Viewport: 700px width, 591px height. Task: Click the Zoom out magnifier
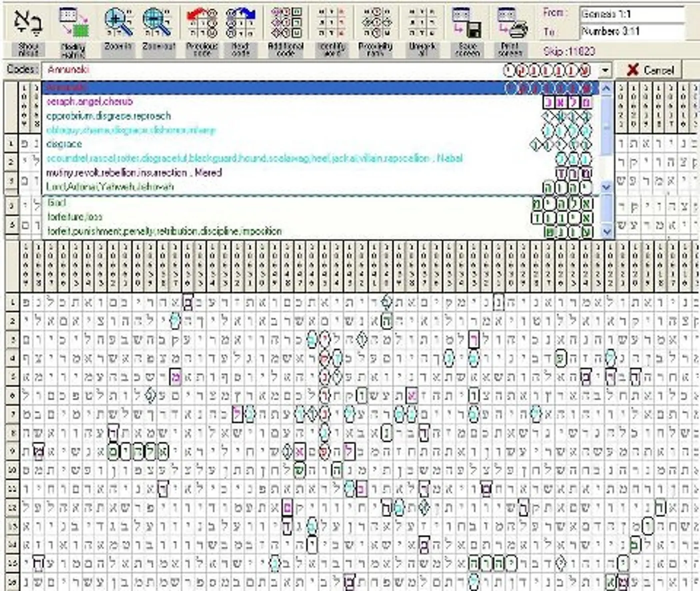tap(158, 21)
